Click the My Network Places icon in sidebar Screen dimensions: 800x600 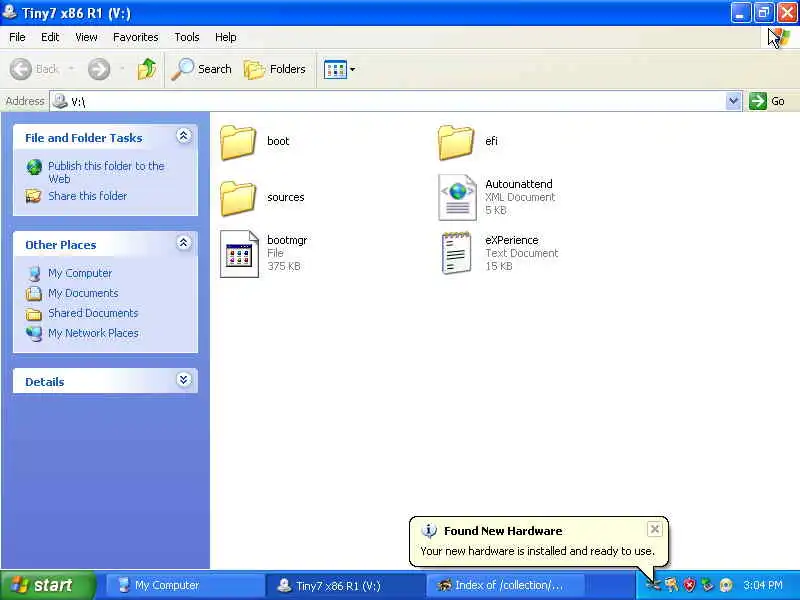pos(34,334)
